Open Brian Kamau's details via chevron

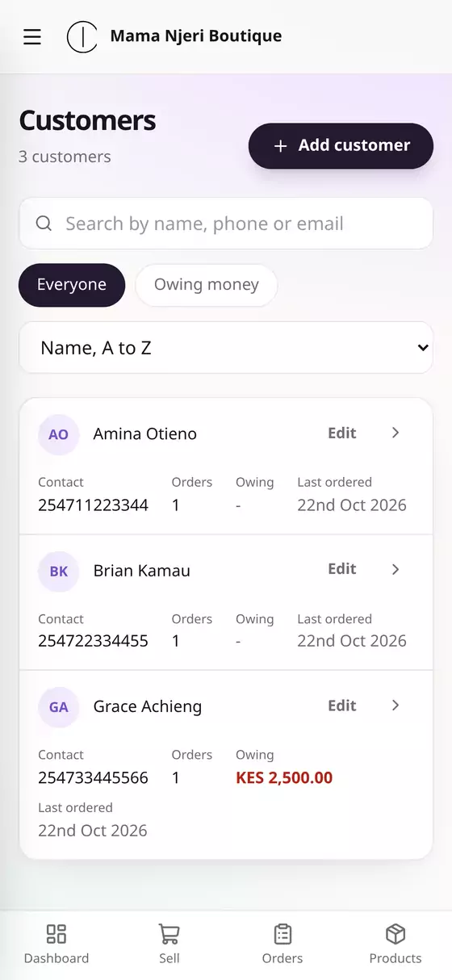395,569
